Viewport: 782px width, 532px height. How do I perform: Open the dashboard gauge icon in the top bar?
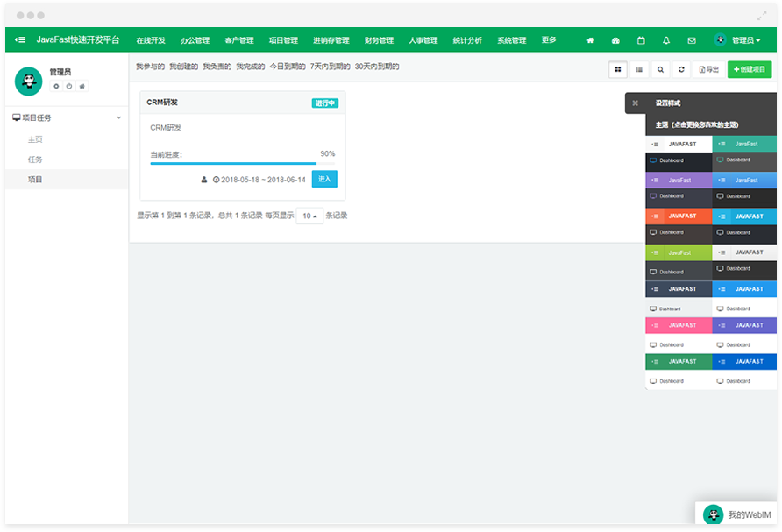pos(615,40)
